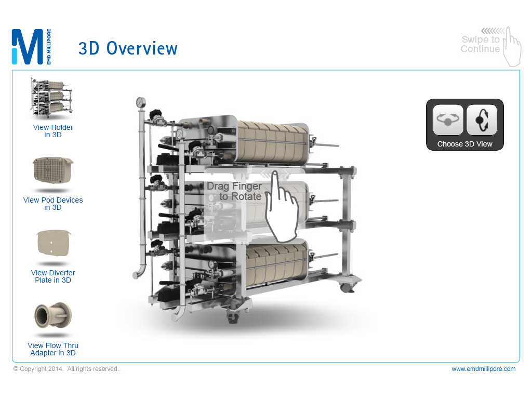
Task: Select the vertical rotation 3D view button
Action: [482, 120]
